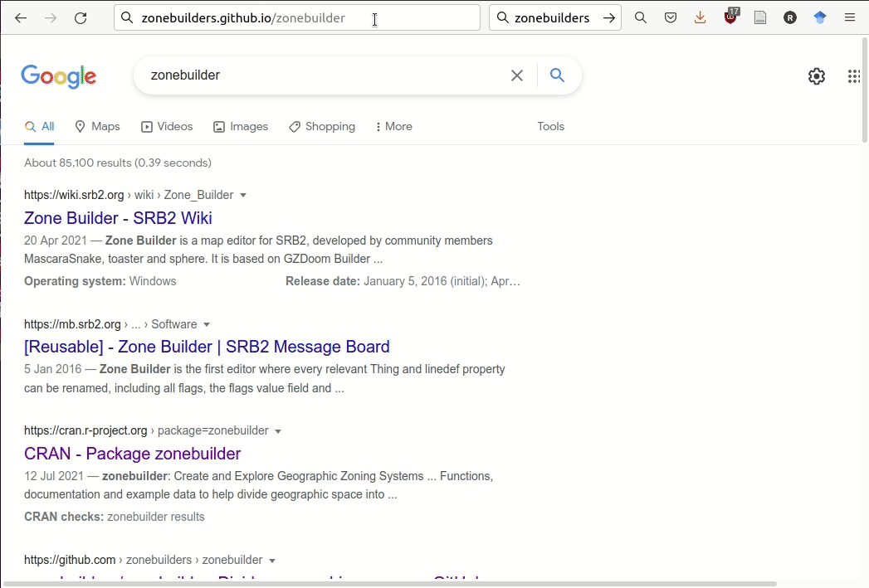The height and width of the screenshot is (588, 869).
Task: Switch to the Videos tab
Action: tap(167, 127)
